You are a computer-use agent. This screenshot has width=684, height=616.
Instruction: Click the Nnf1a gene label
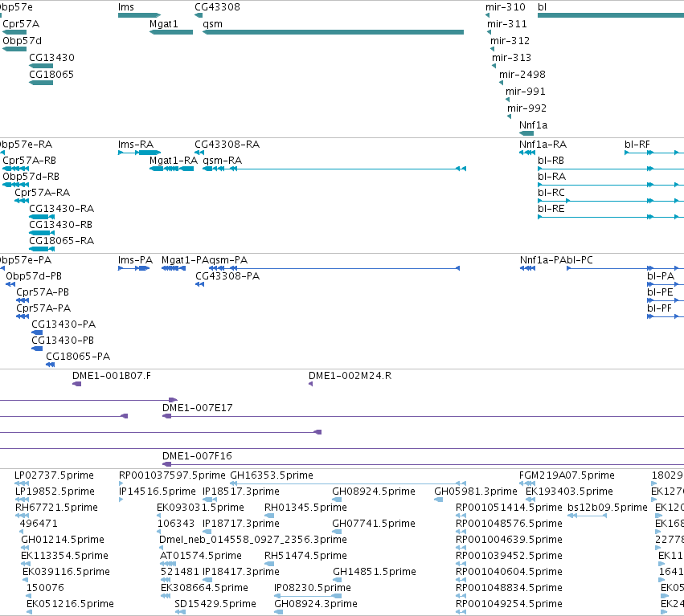coord(533,125)
